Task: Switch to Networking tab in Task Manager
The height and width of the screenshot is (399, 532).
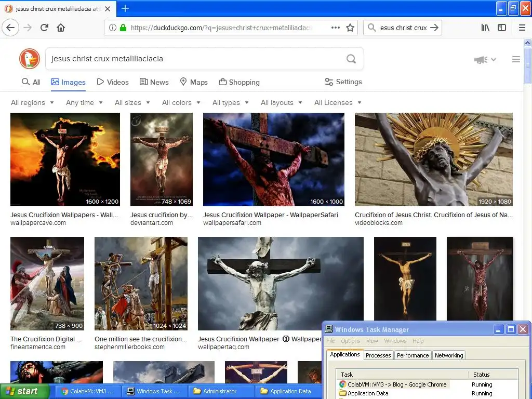Action: pyautogui.click(x=449, y=355)
